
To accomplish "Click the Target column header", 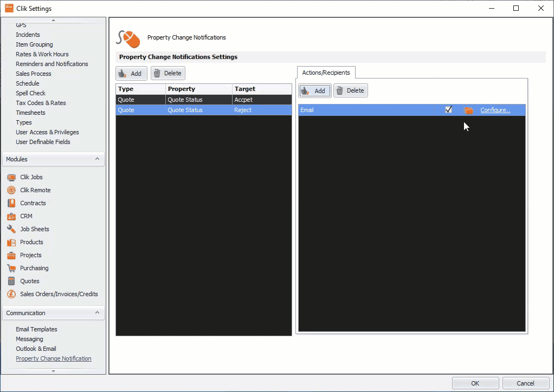I will [262, 89].
